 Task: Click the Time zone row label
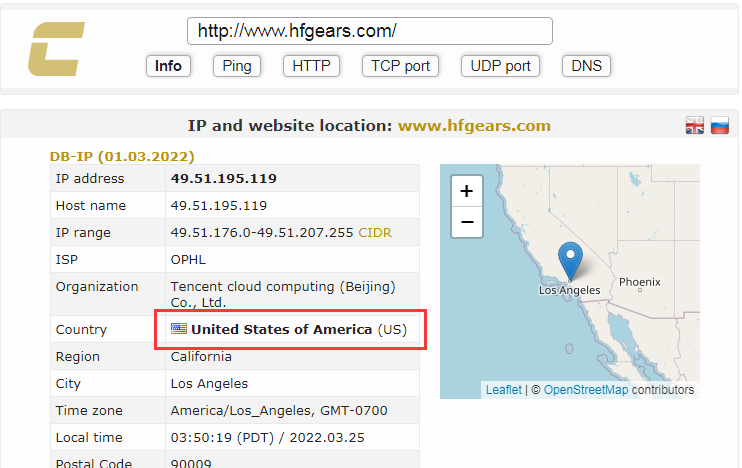coord(89,410)
